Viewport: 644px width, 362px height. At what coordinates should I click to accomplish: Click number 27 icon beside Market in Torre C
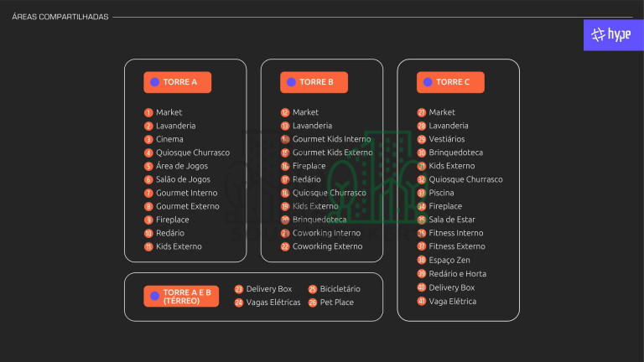(x=422, y=112)
